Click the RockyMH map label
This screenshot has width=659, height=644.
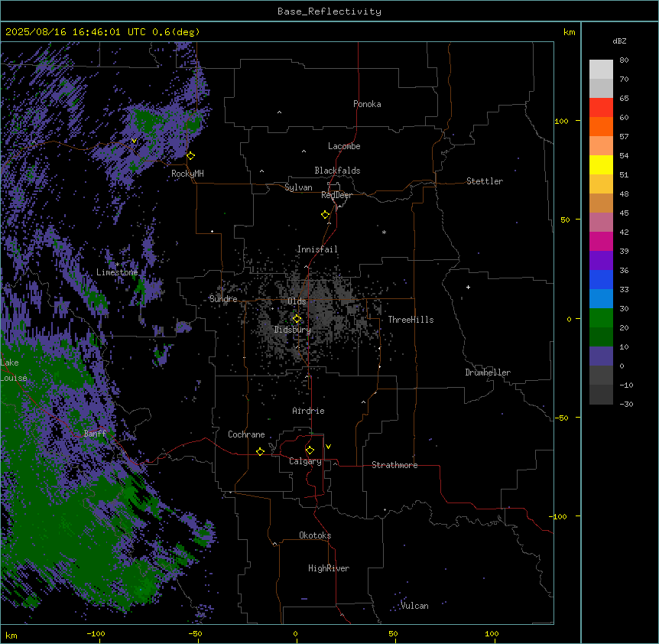(187, 174)
